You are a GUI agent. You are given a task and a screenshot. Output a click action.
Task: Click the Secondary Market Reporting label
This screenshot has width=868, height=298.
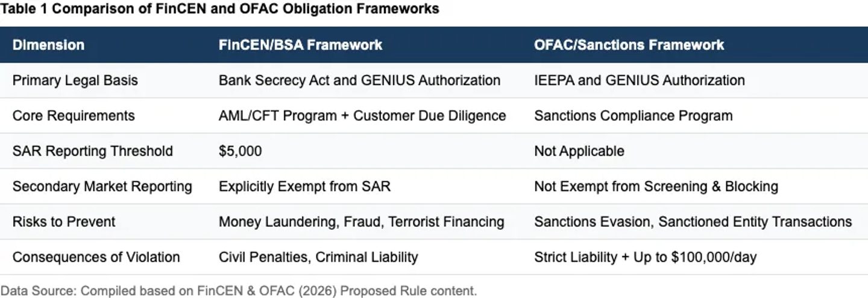102,186
